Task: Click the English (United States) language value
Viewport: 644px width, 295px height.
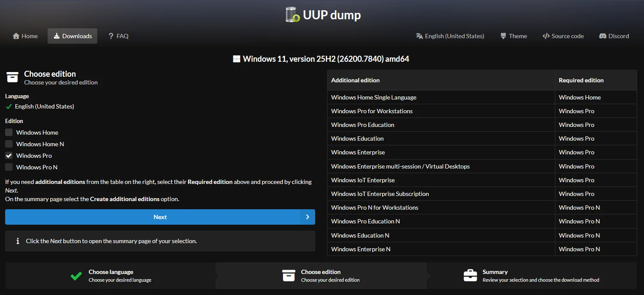Action: pyautogui.click(x=45, y=106)
